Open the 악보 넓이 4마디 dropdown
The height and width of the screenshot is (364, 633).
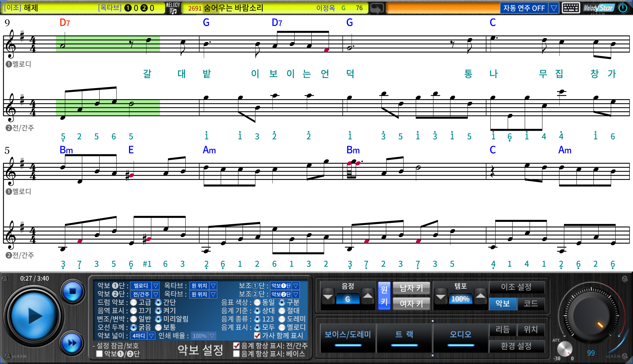coord(151,336)
